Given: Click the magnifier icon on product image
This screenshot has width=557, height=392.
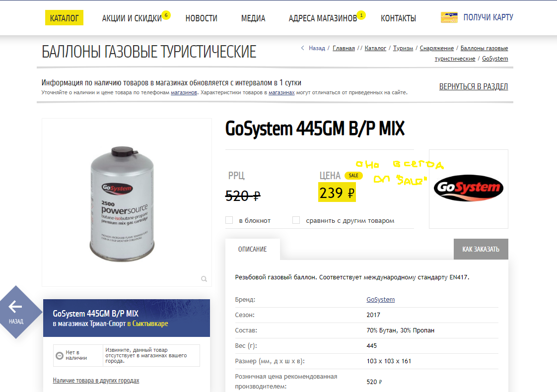Looking at the screenshot, I should [204, 279].
